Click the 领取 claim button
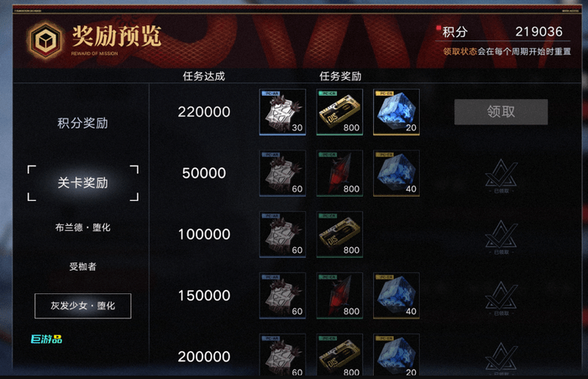 (501, 112)
